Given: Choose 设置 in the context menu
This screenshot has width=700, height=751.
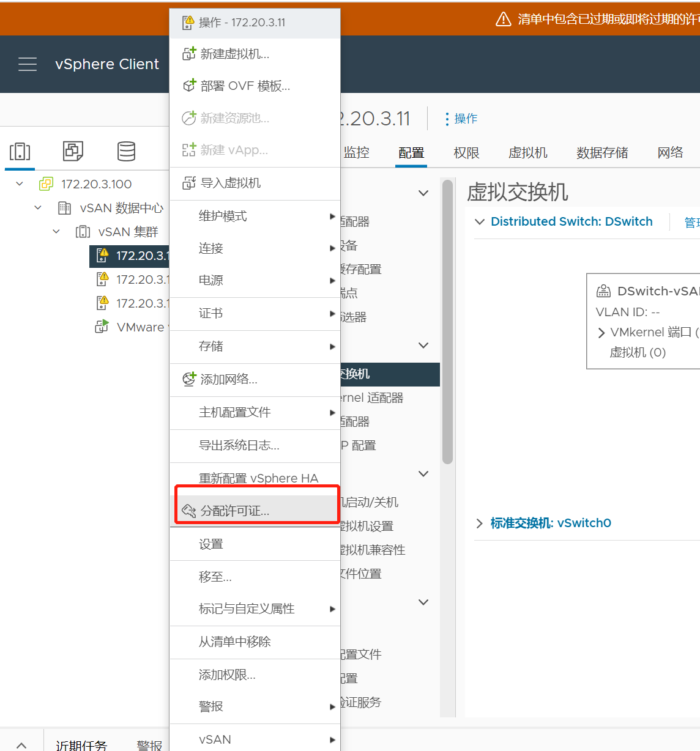Looking at the screenshot, I should pos(255,544).
